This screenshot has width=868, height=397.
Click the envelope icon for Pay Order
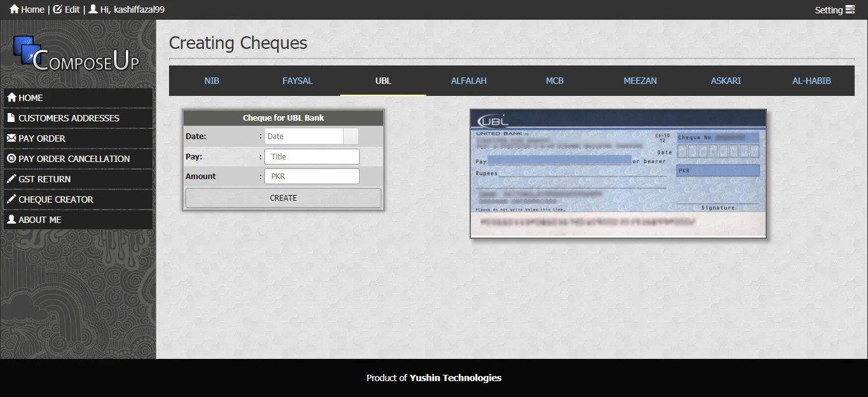point(11,138)
